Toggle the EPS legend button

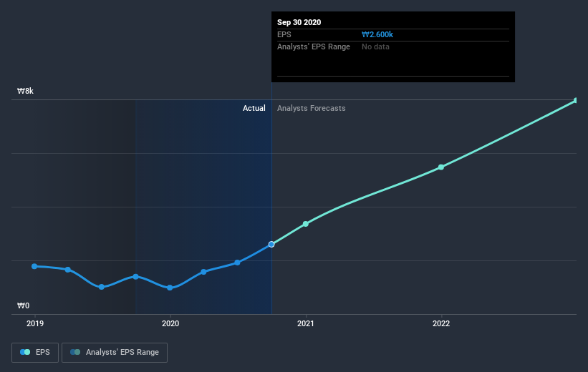pos(35,353)
